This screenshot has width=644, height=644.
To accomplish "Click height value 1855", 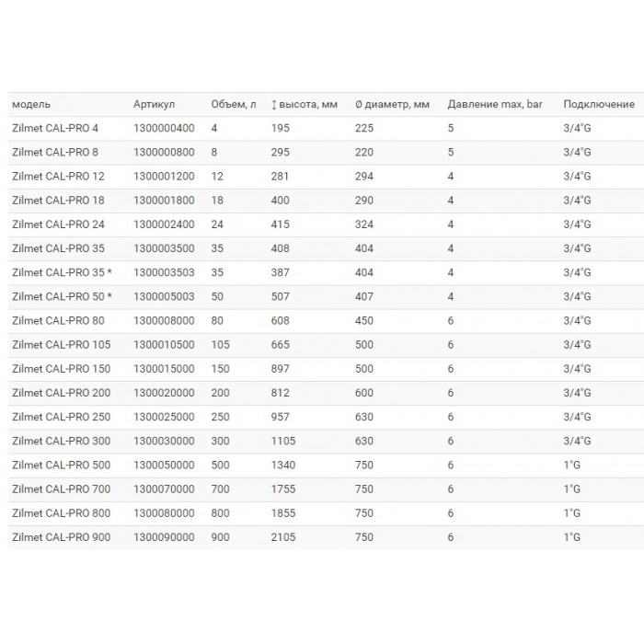I will [x=283, y=513].
